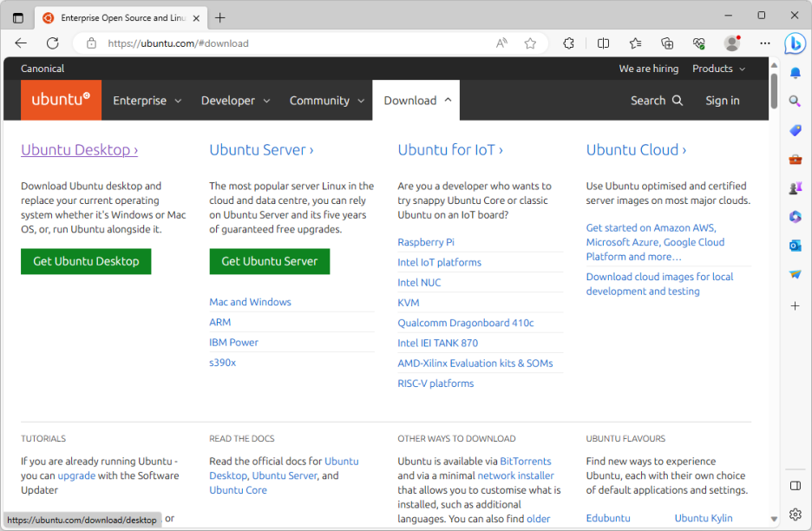Open Shopping tag icon in sidebar
This screenshot has height=531, width=812.
tap(796, 130)
